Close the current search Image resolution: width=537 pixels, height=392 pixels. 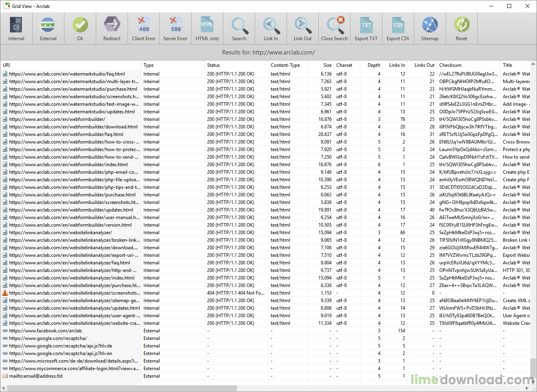click(x=334, y=28)
